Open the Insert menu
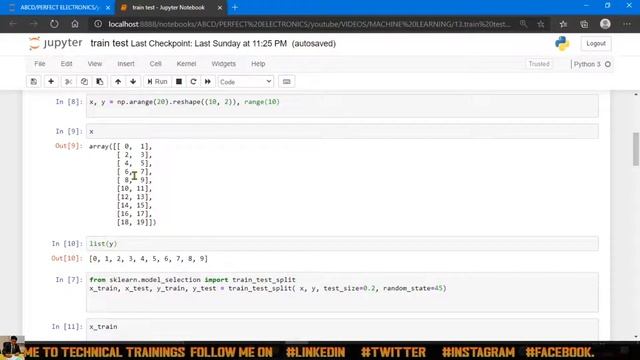Screen dimensions: 640x360 point(126,64)
